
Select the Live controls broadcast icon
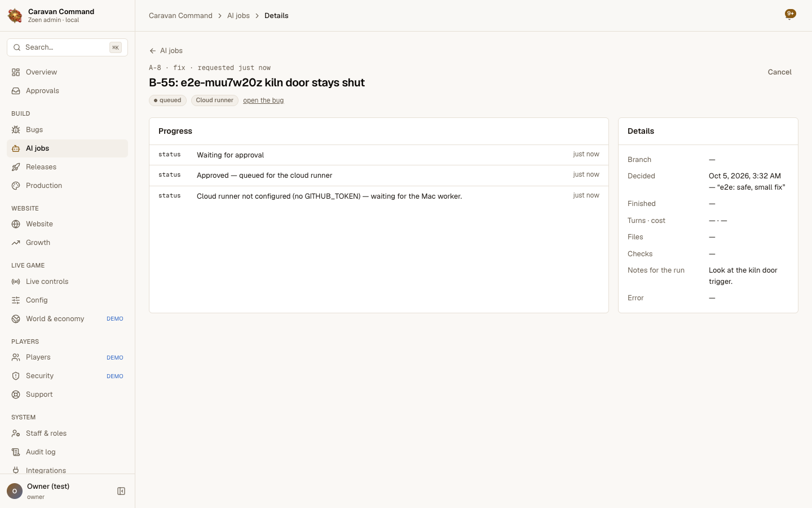pos(16,282)
